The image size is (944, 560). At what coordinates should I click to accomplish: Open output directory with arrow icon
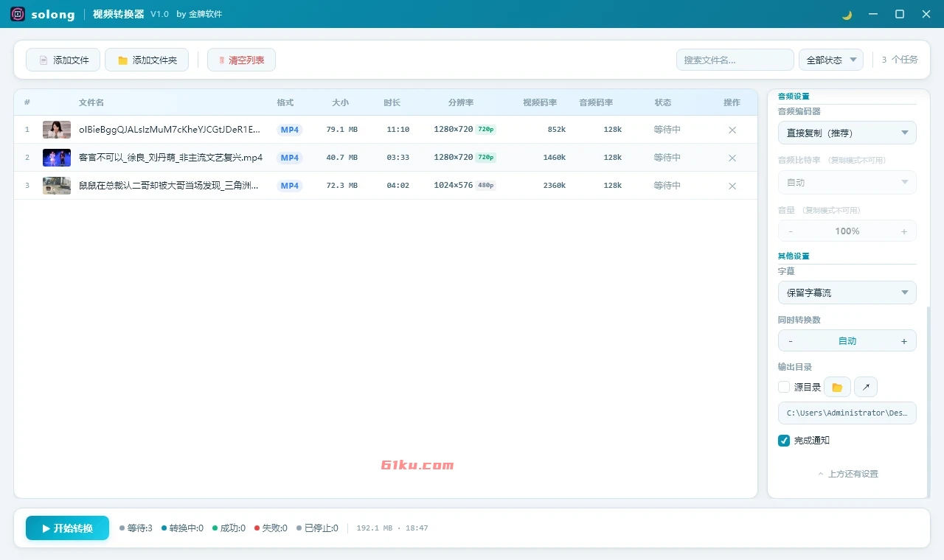pyautogui.click(x=866, y=387)
